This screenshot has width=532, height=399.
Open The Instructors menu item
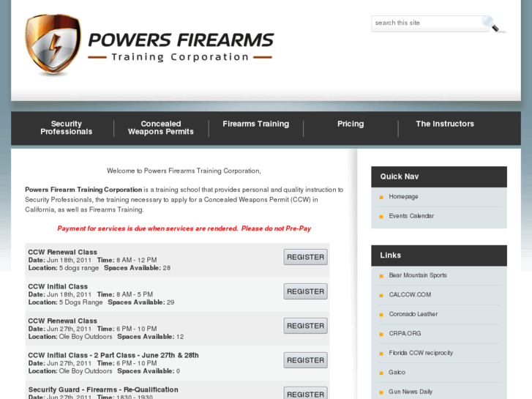pos(445,124)
